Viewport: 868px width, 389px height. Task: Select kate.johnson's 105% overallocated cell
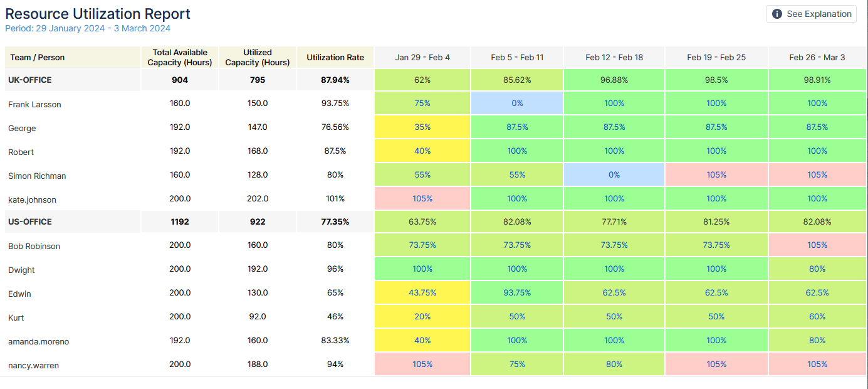(422, 198)
